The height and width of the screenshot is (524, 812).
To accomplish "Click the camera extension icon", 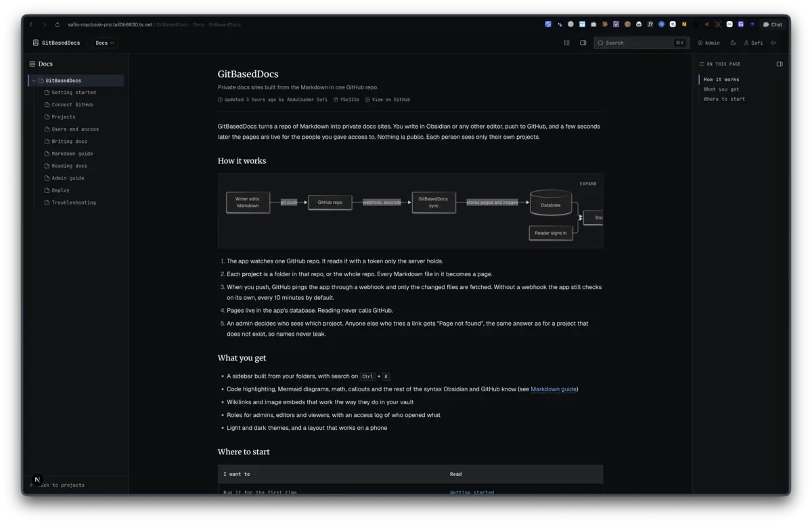I will (593, 24).
